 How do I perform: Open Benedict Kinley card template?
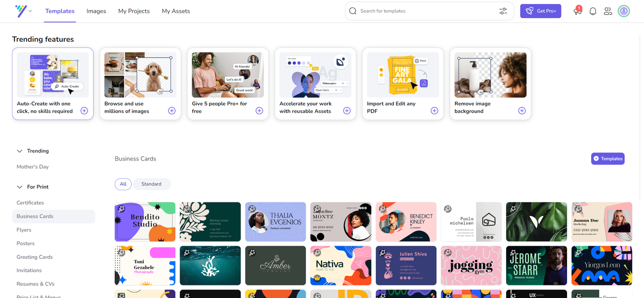406,222
